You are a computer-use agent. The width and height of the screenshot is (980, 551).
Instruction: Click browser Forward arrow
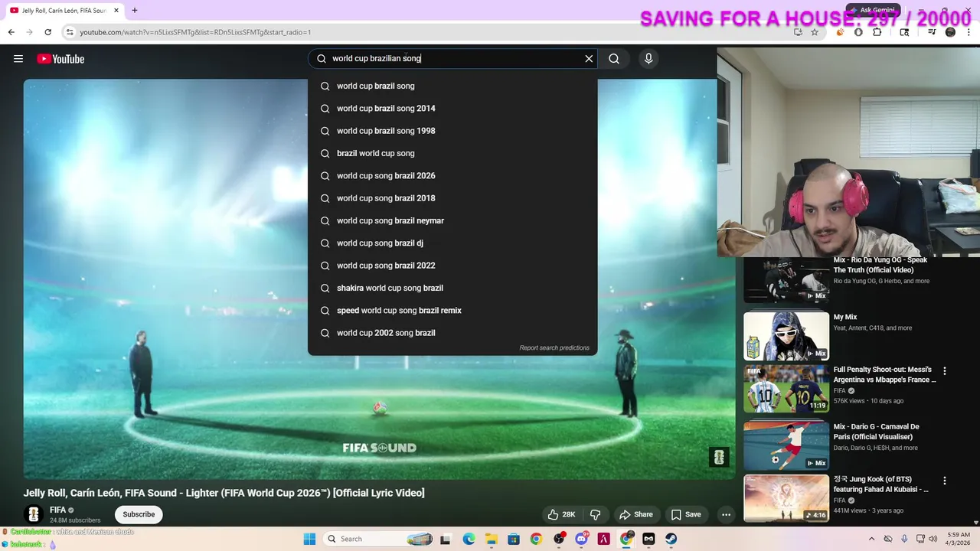pos(29,32)
